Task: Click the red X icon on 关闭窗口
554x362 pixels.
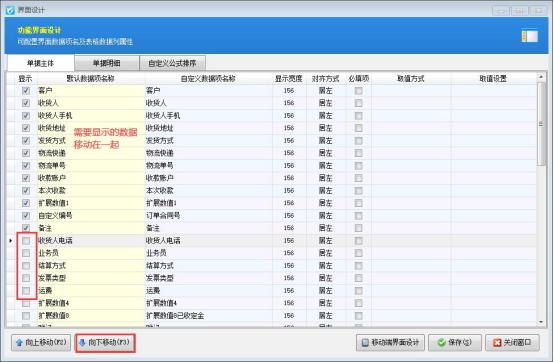Action: [x=497, y=343]
